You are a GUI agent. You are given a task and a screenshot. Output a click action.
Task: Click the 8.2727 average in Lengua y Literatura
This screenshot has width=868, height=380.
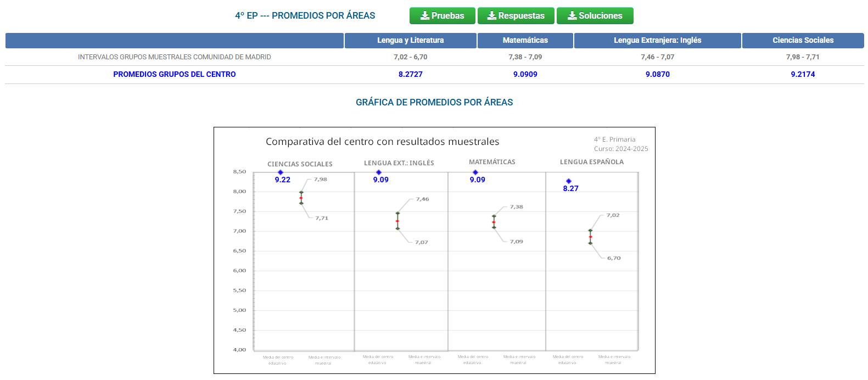(410, 74)
